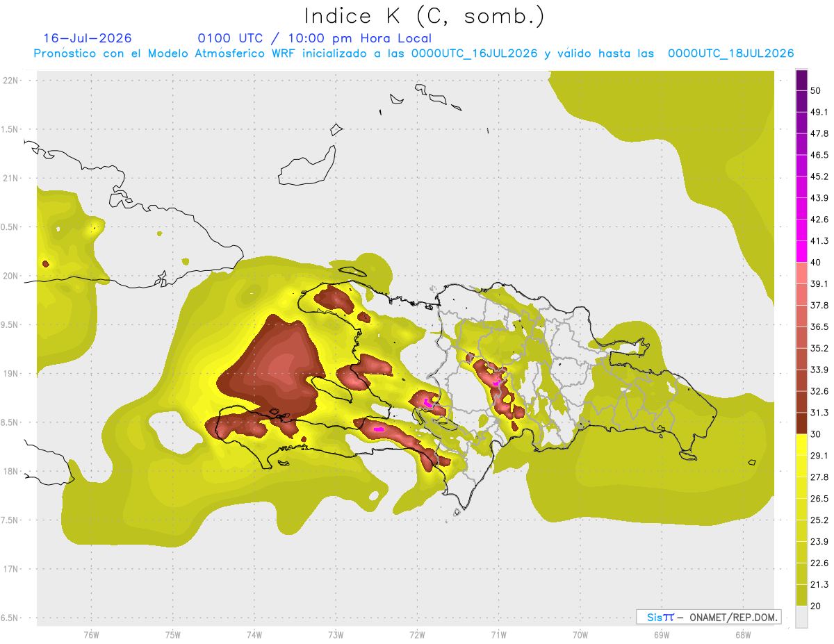The image size is (834, 644).
Task: Click the "19N" latitude axis label
Action: coord(10,374)
